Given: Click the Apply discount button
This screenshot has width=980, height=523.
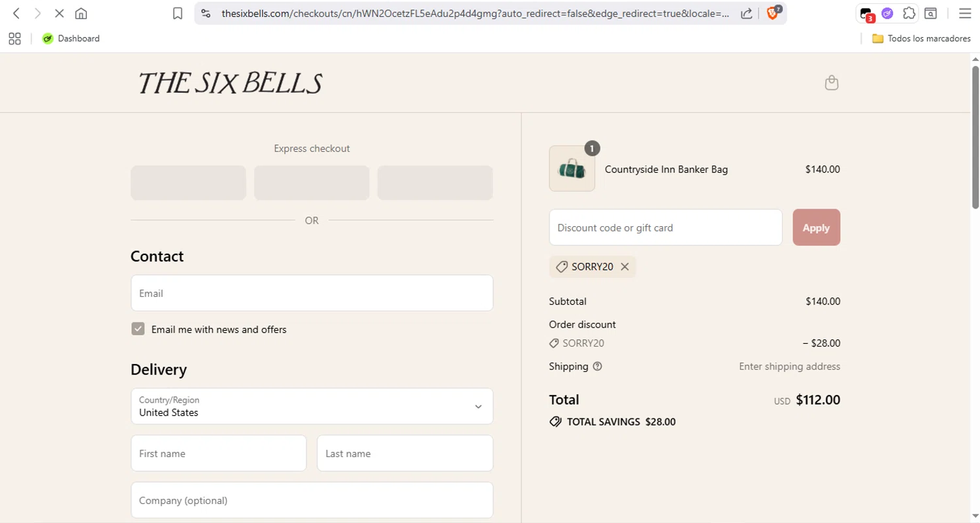Looking at the screenshot, I should pos(816,228).
